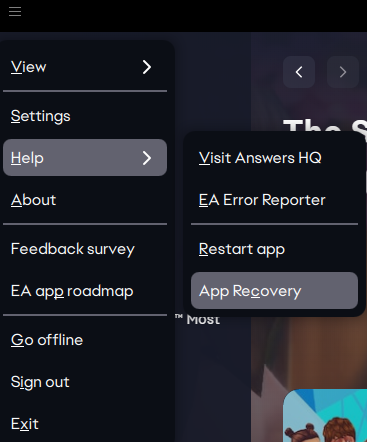Open the hamburger menu icon
367x442 pixels.
[15, 12]
